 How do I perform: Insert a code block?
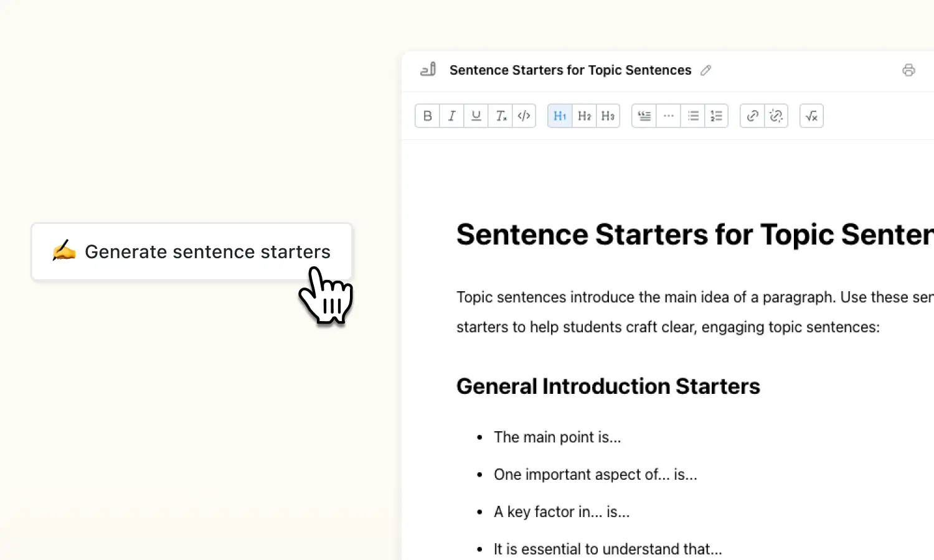[524, 116]
